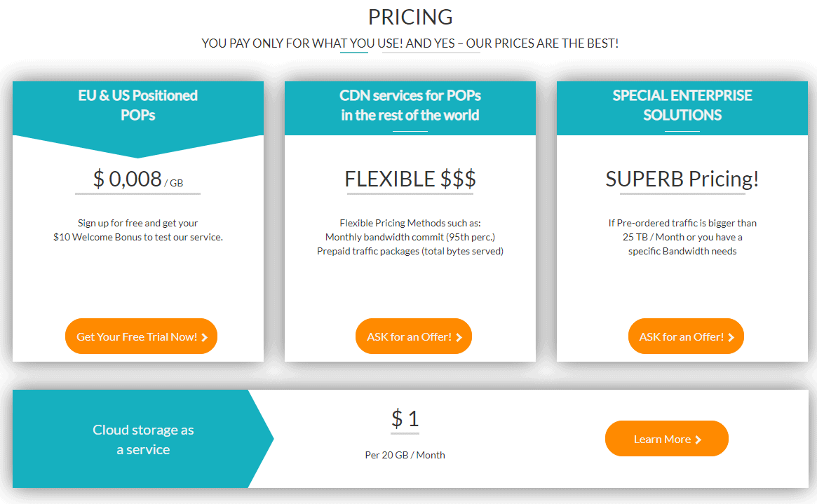Click the 25 TB / Month description text
Viewport: 817px width, 504px height.
tap(682, 237)
